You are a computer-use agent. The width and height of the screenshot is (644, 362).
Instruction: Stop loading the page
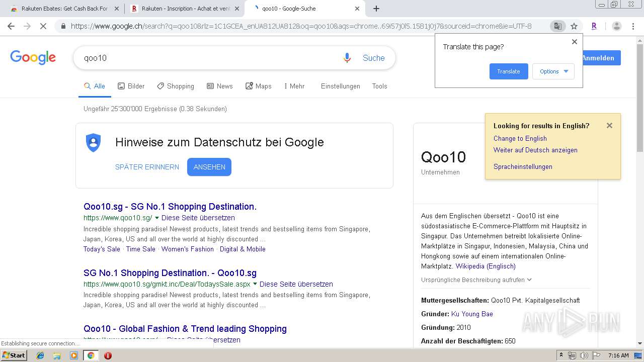pos(43,26)
